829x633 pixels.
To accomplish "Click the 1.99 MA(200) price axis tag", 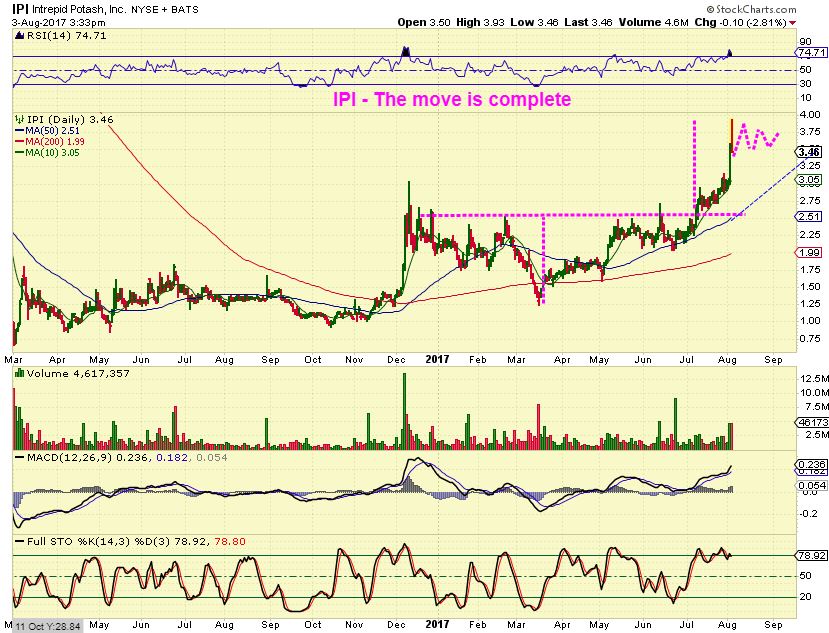I will click(809, 253).
